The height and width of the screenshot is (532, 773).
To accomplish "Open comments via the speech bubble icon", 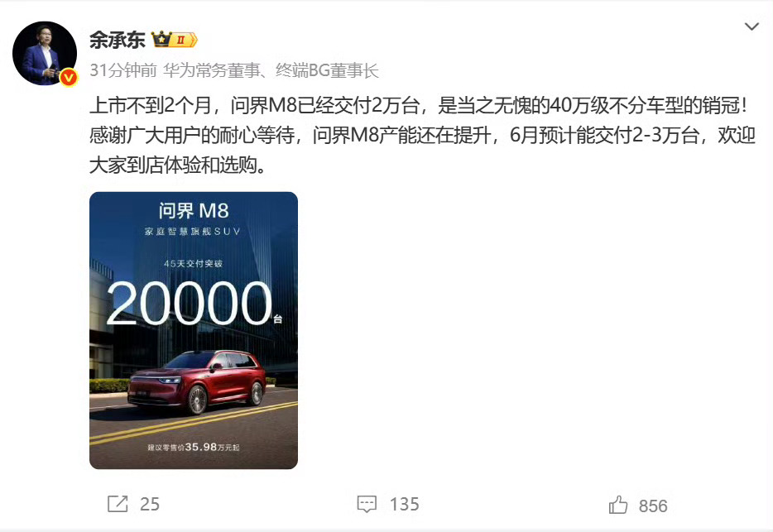I will pyautogui.click(x=367, y=505).
